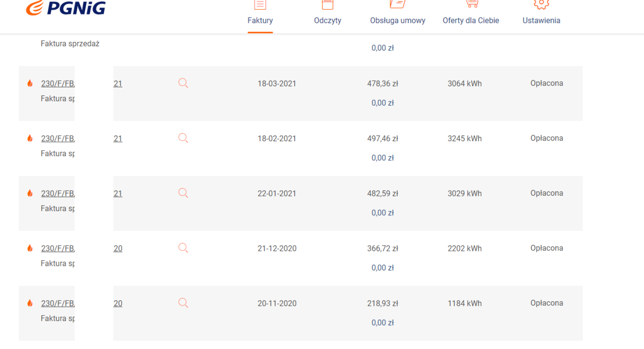Open invoice number link dated 21-12-2020
The height and width of the screenshot is (349, 644).
coord(57,249)
